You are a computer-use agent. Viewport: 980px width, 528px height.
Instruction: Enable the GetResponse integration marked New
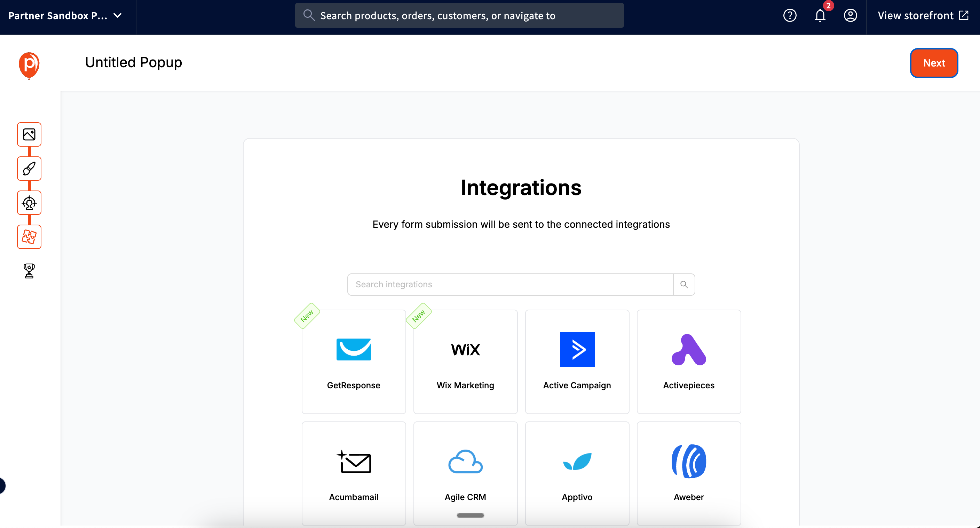coord(354,362)
